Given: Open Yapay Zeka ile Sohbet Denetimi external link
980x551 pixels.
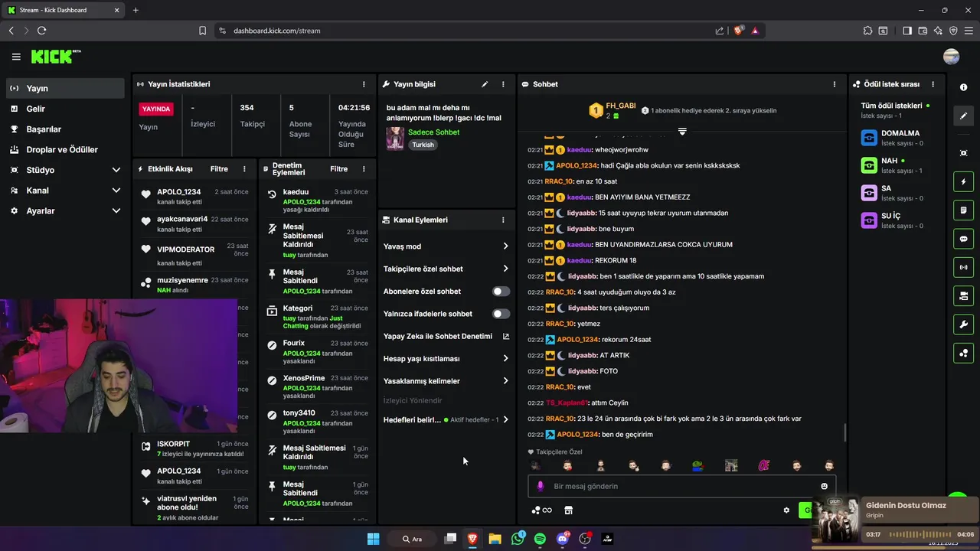Looking at the screenshot, I should click(x=505, y=336).
